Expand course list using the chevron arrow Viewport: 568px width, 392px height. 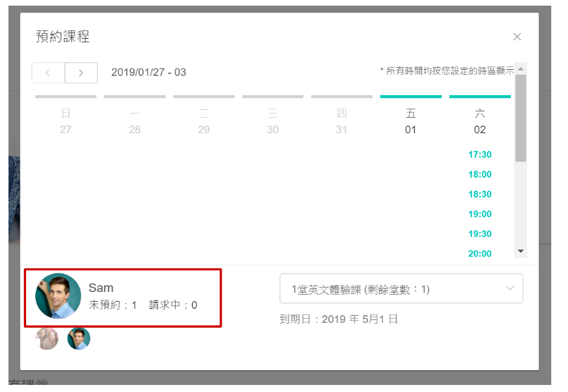(510, 288)
